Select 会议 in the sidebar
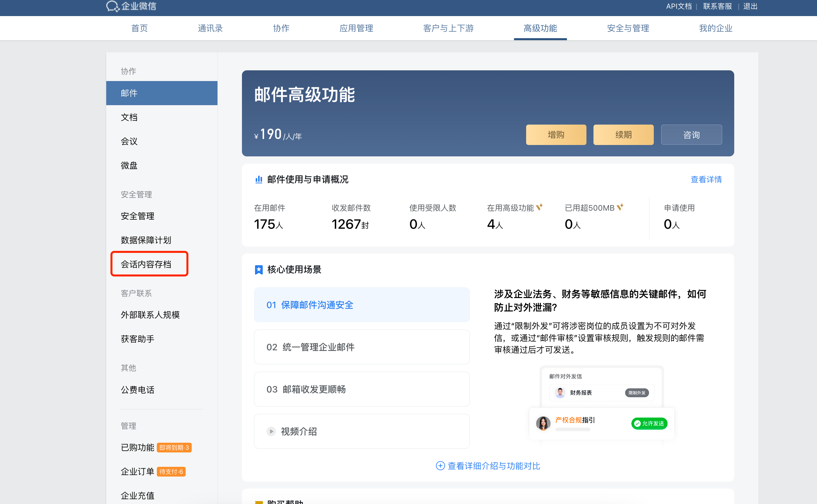The width and height of the screenshot is (817, 504). [162, 141]
